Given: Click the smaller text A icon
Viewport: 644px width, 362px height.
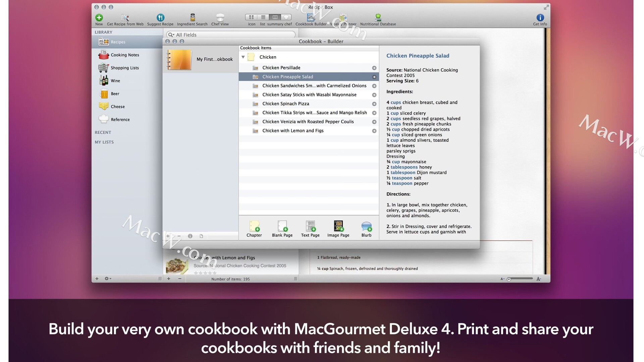Looking at the screenshot, I should (x=502, y=279).
